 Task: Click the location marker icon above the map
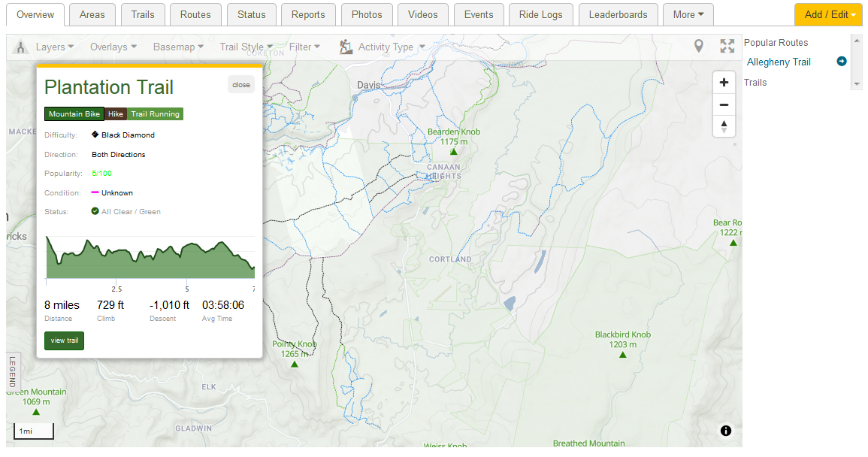699,46
